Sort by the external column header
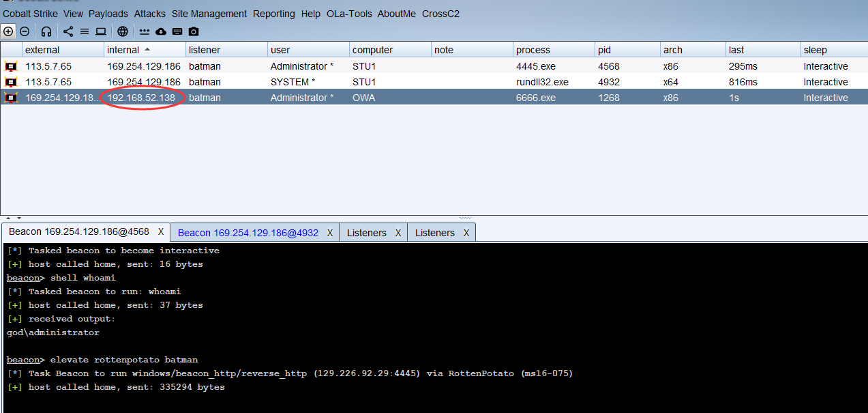The width and height of the screenshot is (868, 413). (x=63, y=50)
